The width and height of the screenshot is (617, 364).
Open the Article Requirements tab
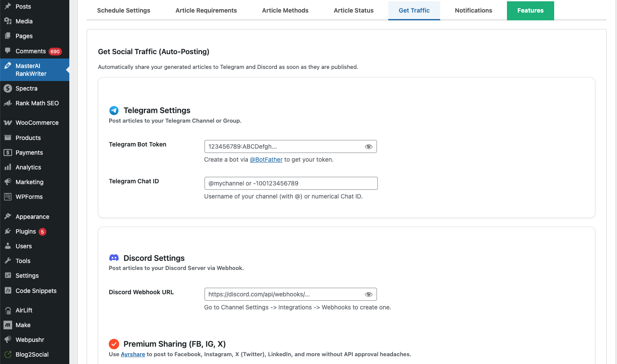(206, 10)
